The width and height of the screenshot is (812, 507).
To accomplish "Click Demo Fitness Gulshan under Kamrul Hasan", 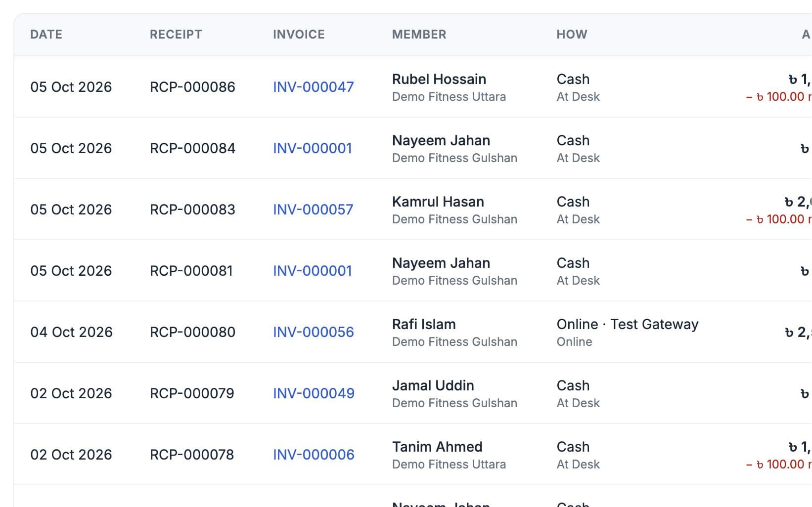I will pos(454,219).
